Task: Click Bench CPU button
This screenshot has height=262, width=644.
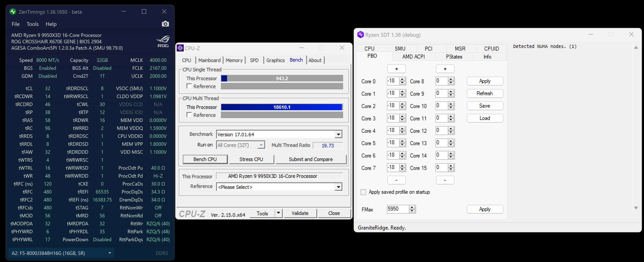Action: 205,159
